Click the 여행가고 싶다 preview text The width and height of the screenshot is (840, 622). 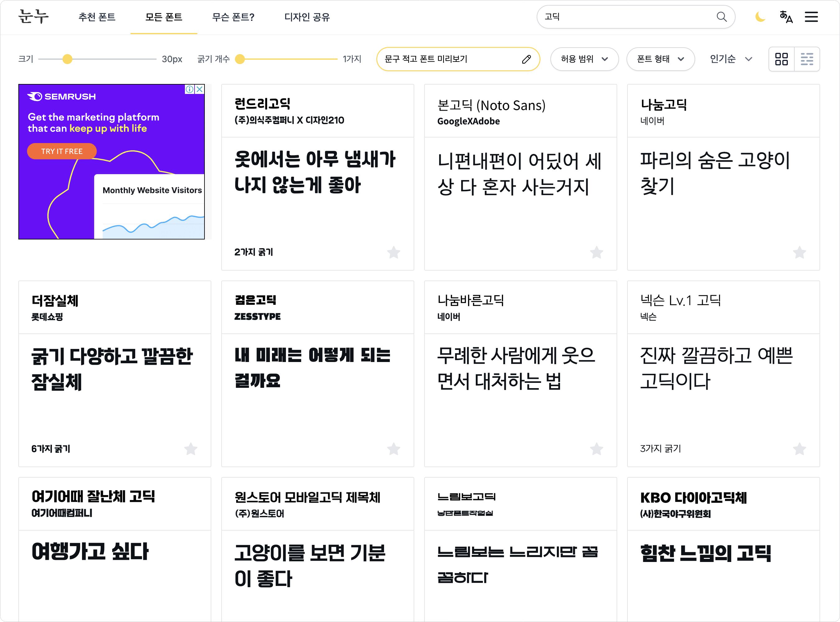tap(90, 552)
